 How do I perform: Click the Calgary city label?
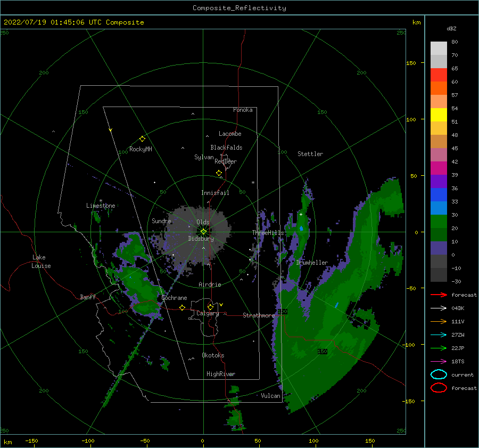[208, 313]
